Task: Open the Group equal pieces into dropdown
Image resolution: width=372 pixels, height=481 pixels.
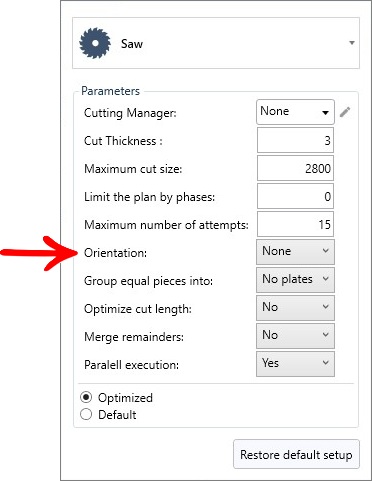Action: pos(295,280)
